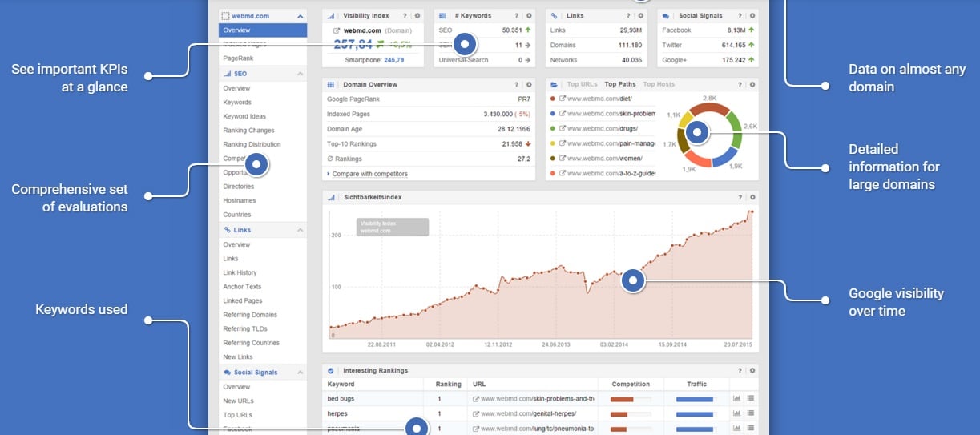Open www.webmd.com/diet/ path link
This screenshot has width=980, height=435.
[x=600, y=99]
